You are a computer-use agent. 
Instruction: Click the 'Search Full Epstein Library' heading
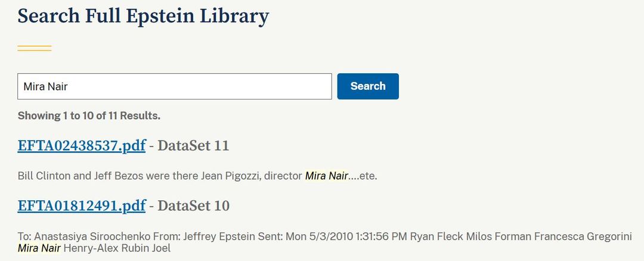click(x=143, y=16)
